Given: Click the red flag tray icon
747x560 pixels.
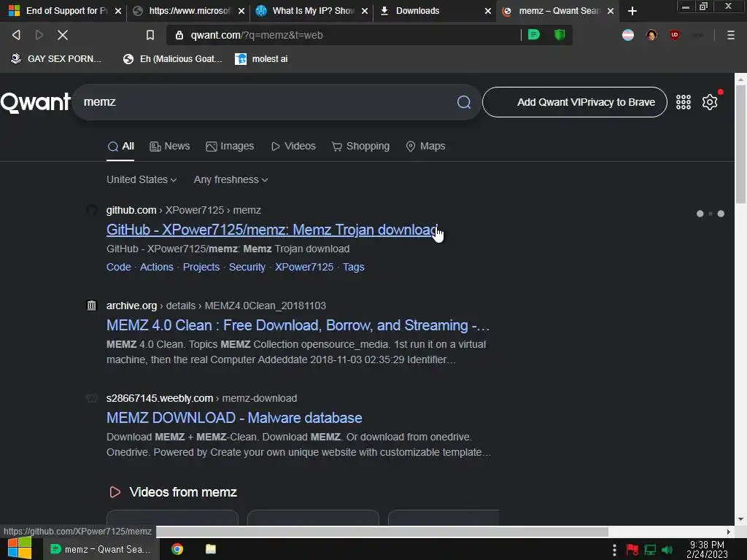Looking at the screenshot, I should [632, 550].
